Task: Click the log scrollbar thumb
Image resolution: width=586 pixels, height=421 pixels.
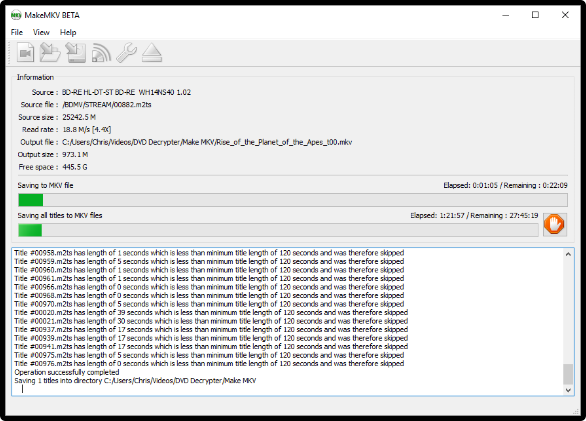Action: pyautogui.click(x=568, y=374)
